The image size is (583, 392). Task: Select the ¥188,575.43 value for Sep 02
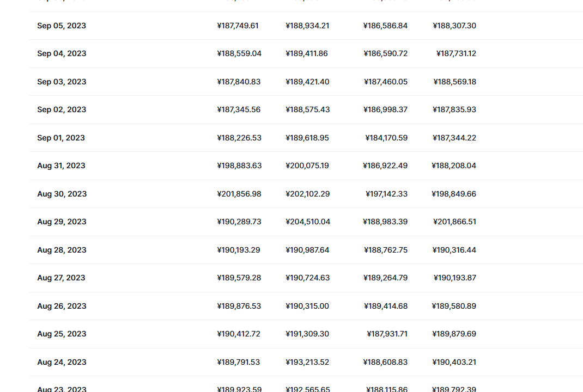(307, 109)
